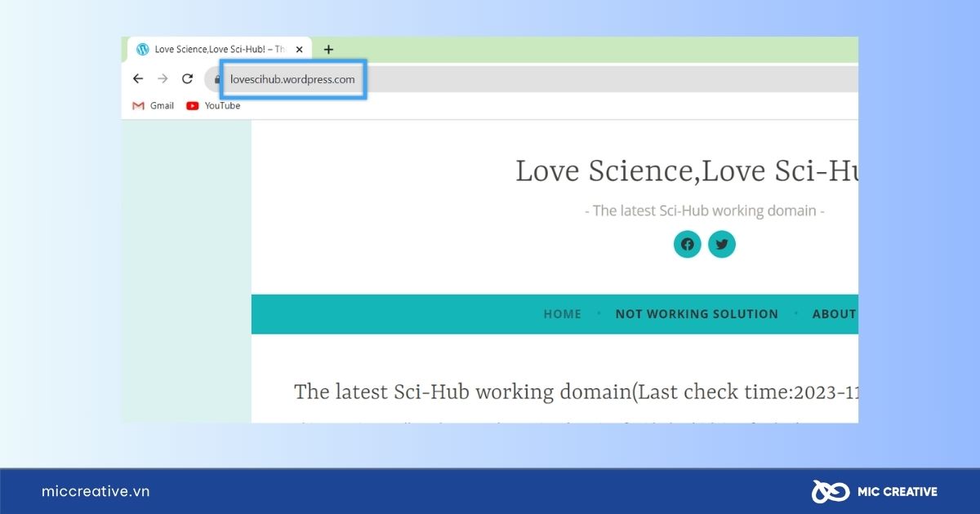Select the Love Science,Love Sci-Hub tab
The height and width of the screenshot is (514, 980).
point(220,50)
